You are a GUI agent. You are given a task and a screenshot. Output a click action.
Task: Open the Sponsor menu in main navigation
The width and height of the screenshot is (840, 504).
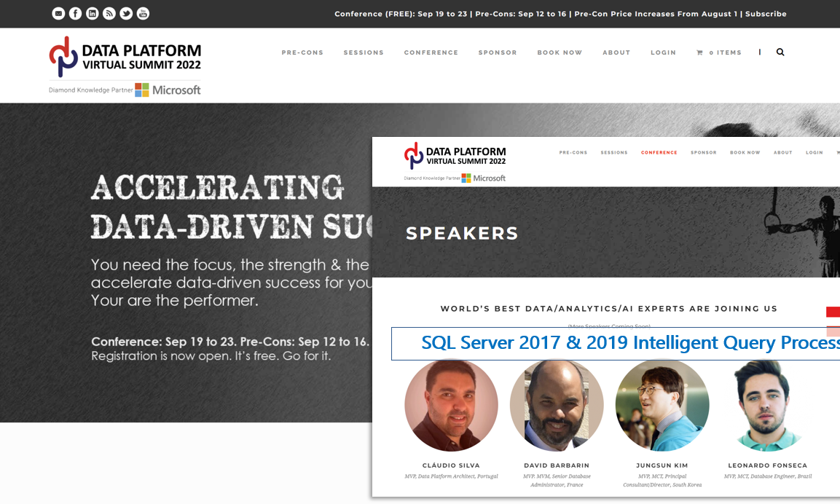click(x=498, y=52)
